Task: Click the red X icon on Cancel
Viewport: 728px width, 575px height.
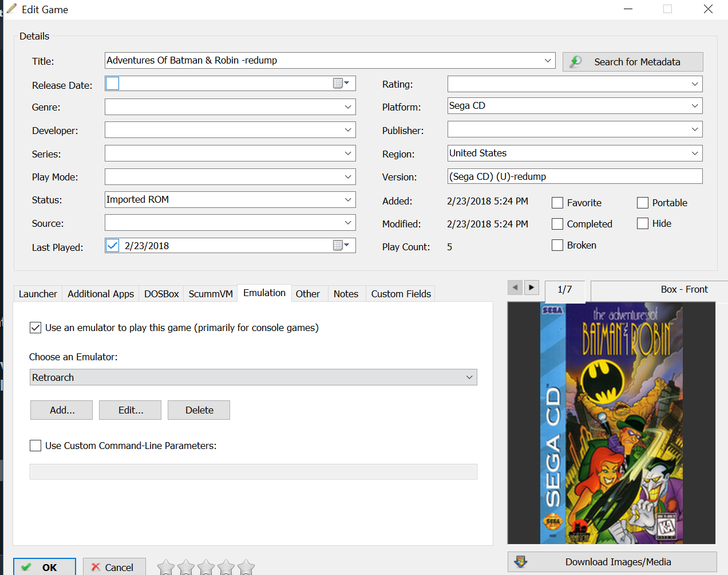Action: [96, 567]
